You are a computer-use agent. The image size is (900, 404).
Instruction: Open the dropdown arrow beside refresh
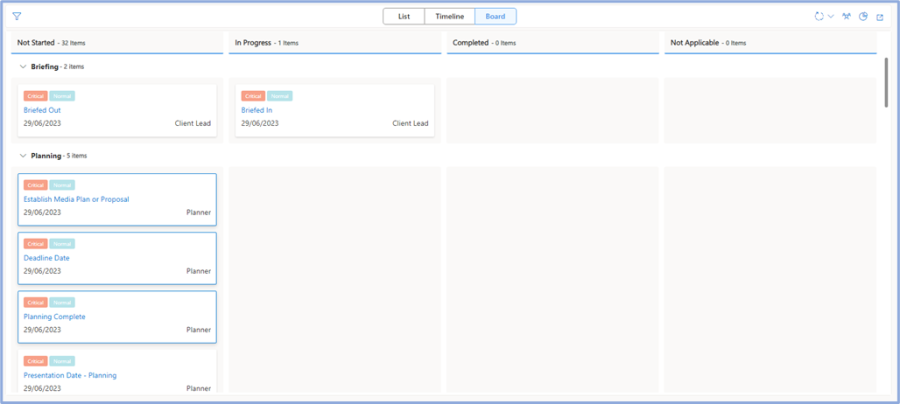pyautogui.click(x=831, y=17)
